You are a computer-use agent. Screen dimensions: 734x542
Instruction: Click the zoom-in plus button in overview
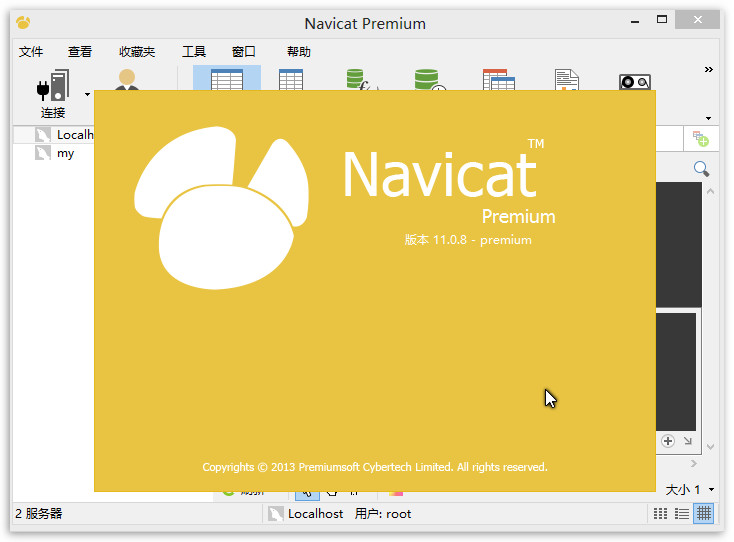pos(668,441)
